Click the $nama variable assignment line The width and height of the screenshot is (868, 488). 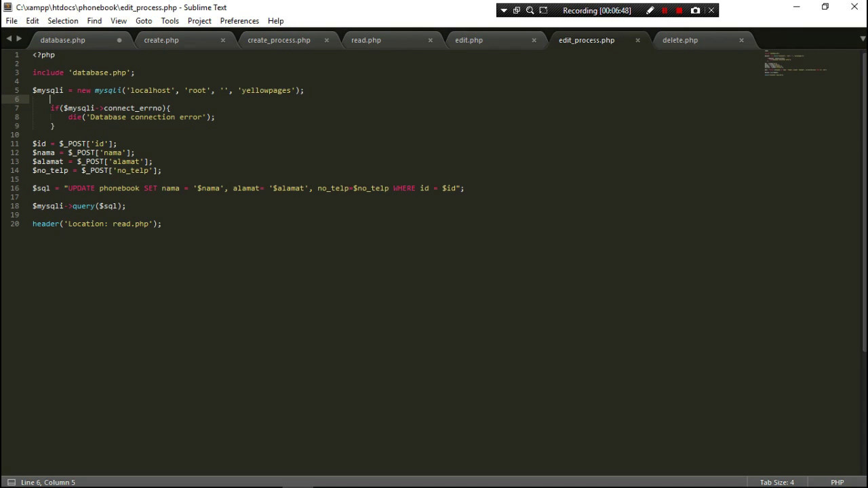click(x=83, y=152)
